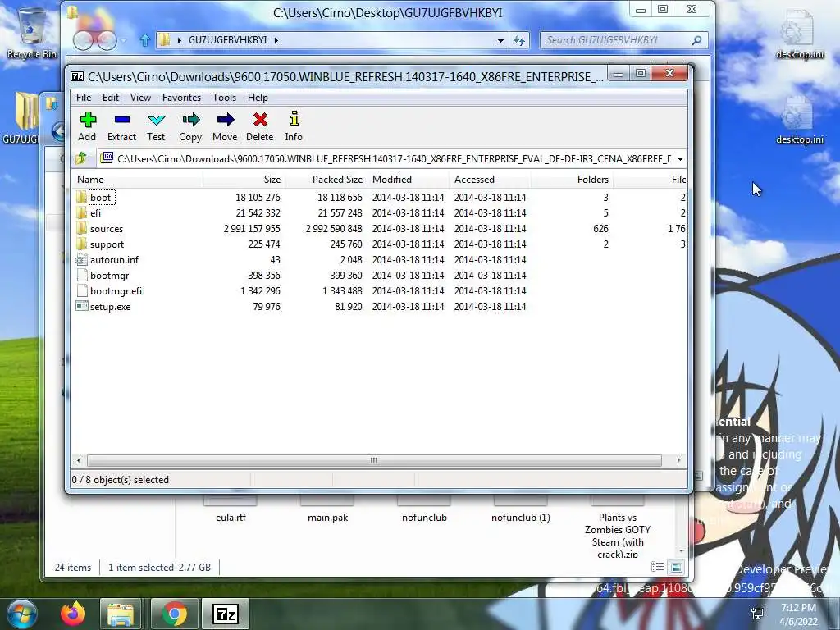
Task: Go up one folder level in 7-Zip
Action: point(81,158)
